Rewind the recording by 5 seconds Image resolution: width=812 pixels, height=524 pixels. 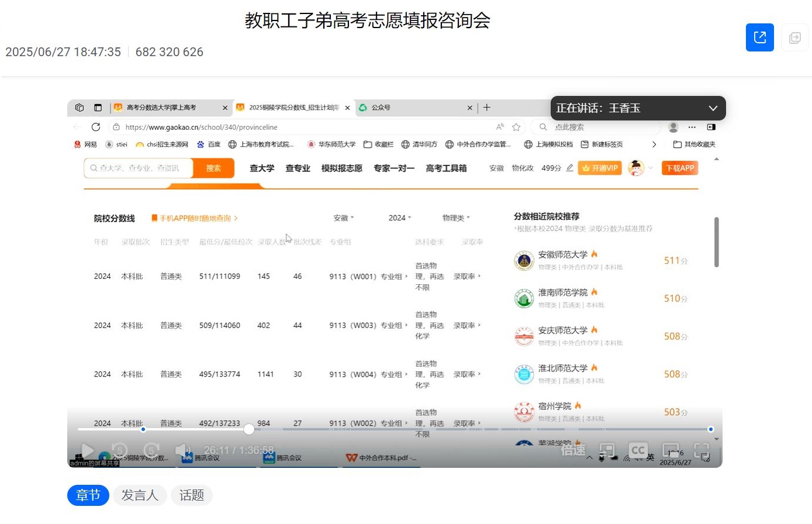pos(119,450)
